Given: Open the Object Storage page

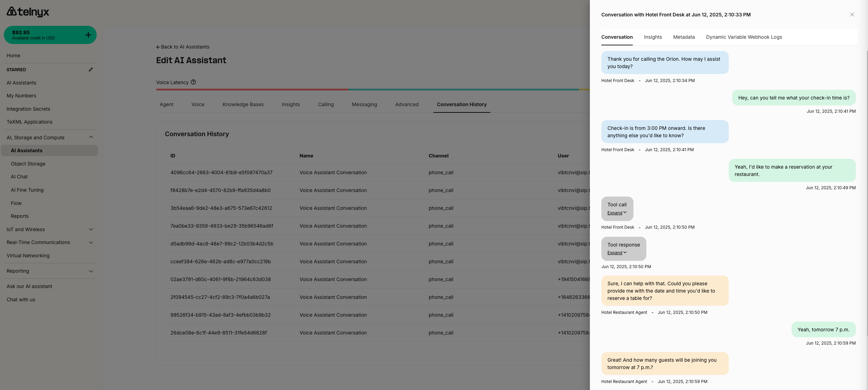Looking at the screenshot, I should (28, 163).
